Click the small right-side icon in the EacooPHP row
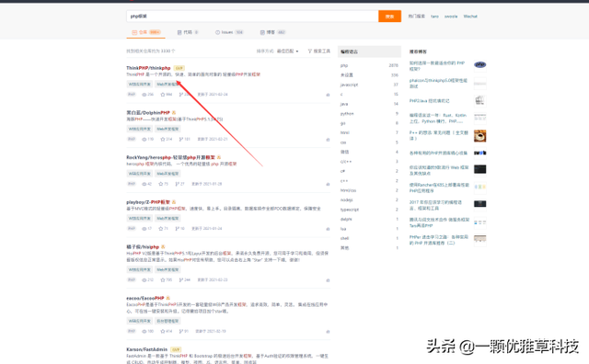 point(328,332)
